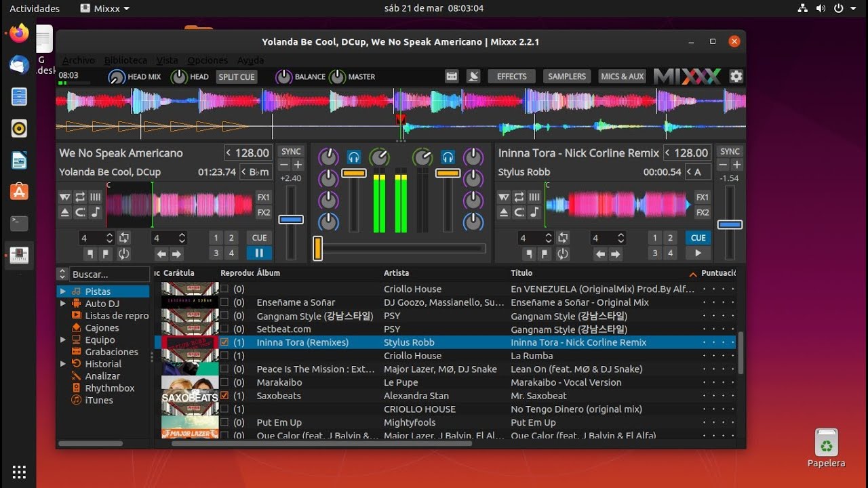Screen dimensions: 868x488
Task: Show the MICS & AUX section
Action: [x=623, y=77]
